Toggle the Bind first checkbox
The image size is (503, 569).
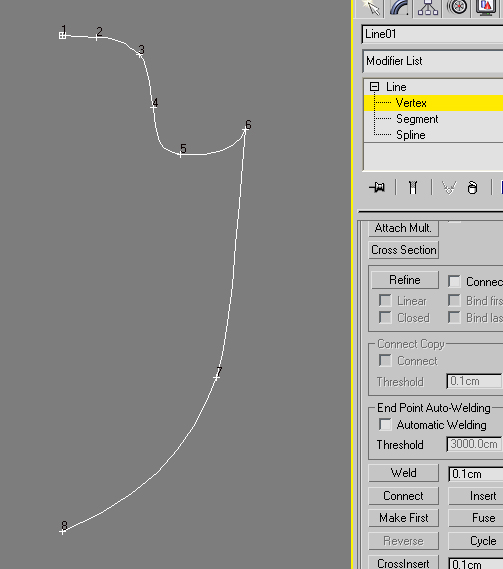tap(454, 300)
